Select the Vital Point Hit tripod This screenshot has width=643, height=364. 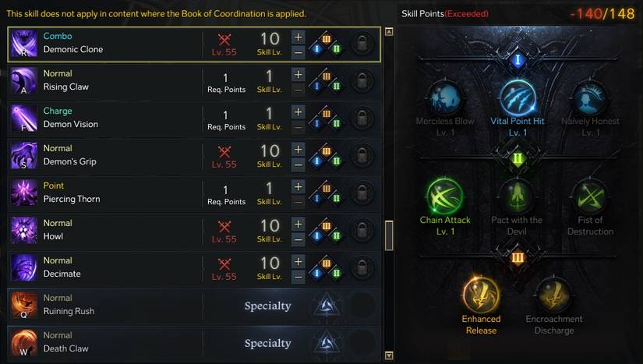518,97
